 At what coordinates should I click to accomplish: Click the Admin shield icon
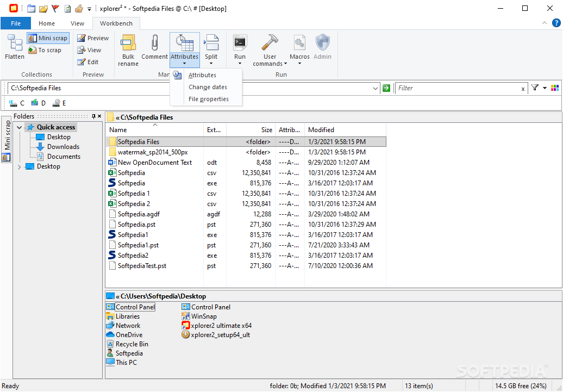pos(322,42)
